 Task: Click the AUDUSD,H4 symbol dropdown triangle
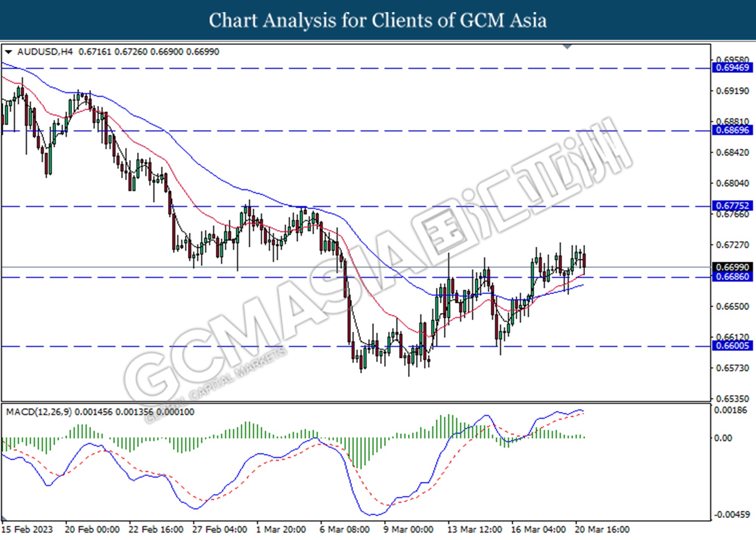click(8, 52)
